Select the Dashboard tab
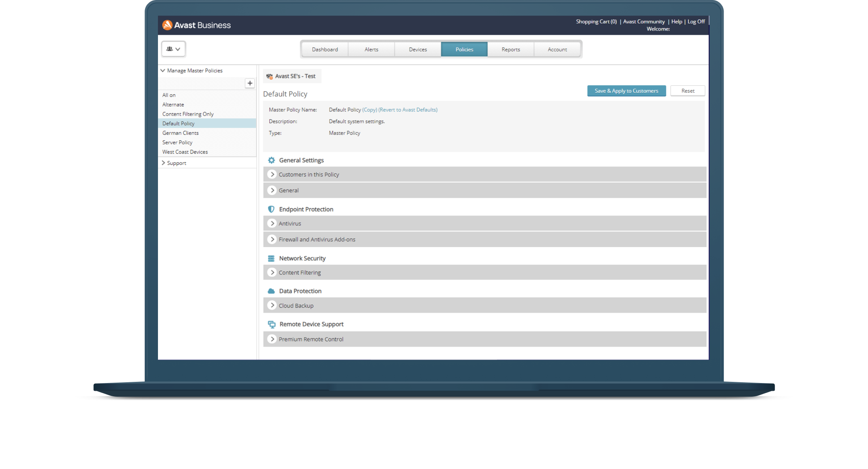This screenshot has width=868, height=469. point(324,49)
